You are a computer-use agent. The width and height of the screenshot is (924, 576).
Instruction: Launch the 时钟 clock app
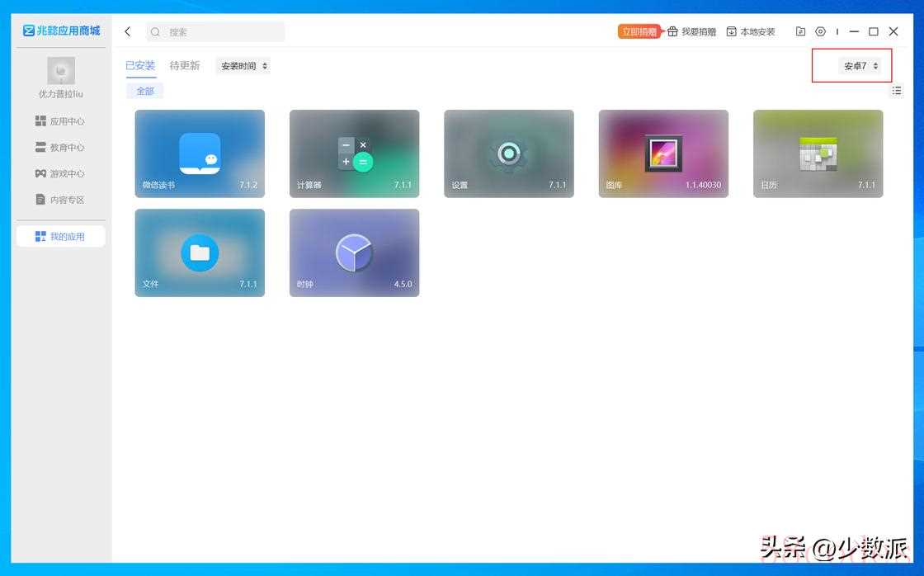(x=354, y=253)
